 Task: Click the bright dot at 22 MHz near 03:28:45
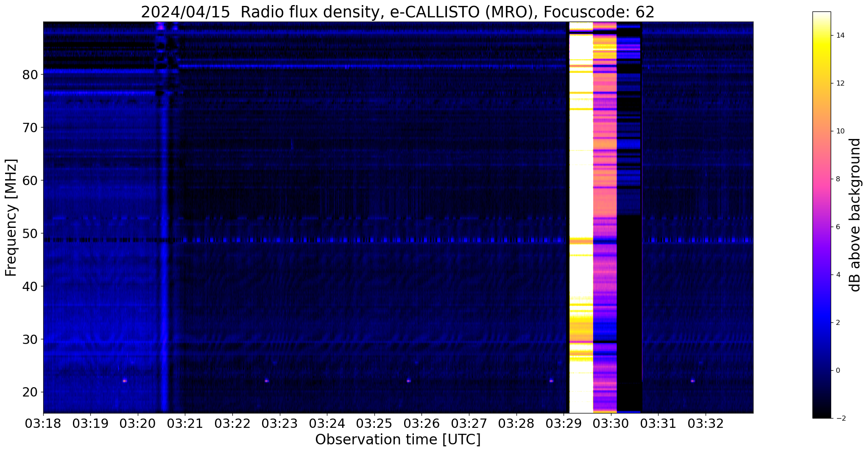[x=551, y=381]
